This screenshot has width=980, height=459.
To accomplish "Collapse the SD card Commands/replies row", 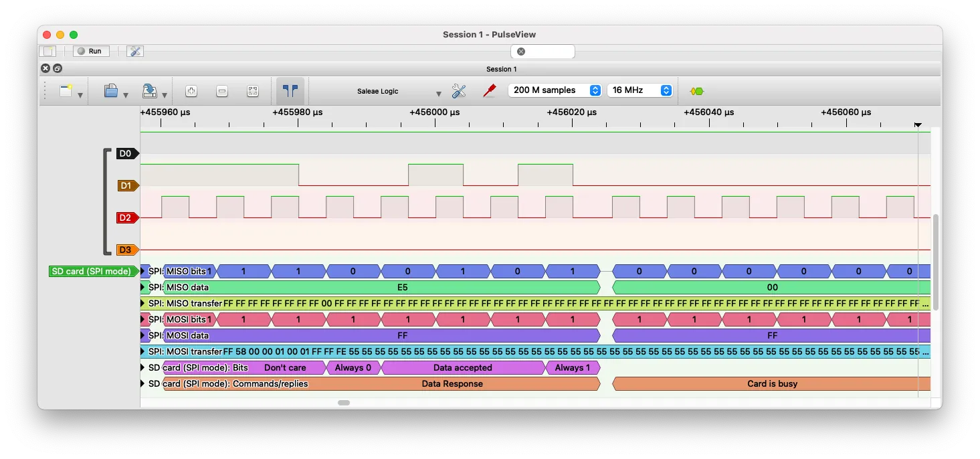I will (x=143, y=383).
